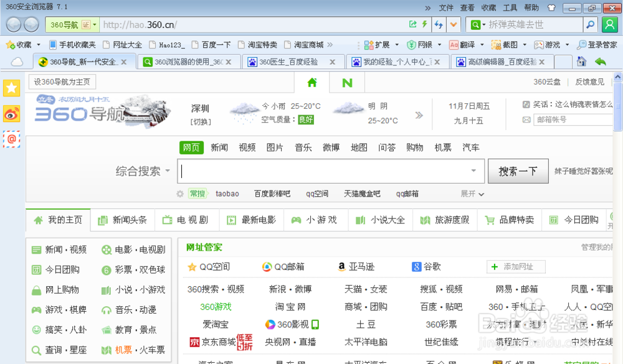Click the home icon at right of tab bar
Screen dimensions: 623x364
click(582, 62)
